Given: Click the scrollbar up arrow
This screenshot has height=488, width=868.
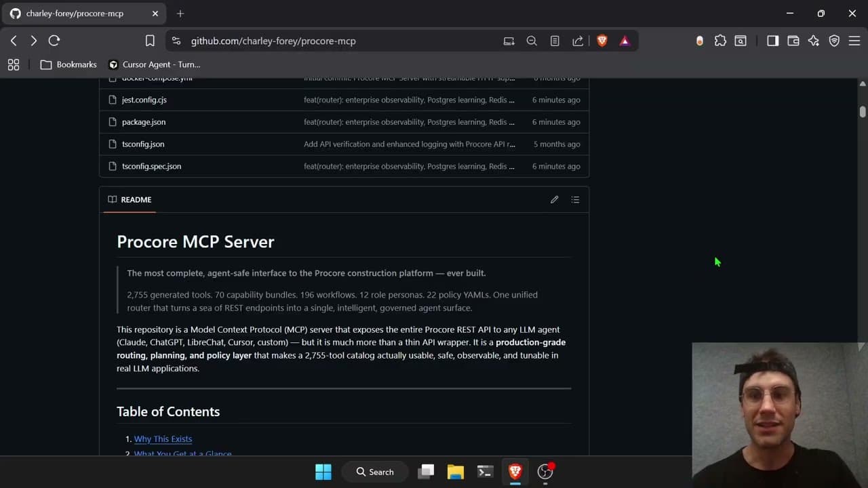Looking at the screenshot, I should pos(863,83).
